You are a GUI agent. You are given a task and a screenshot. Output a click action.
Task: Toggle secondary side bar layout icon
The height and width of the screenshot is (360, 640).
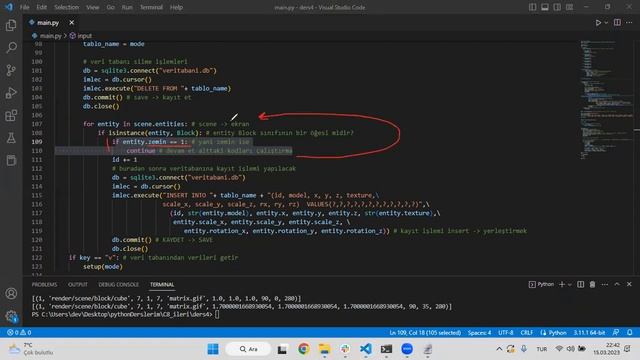(x=557, y=7)
